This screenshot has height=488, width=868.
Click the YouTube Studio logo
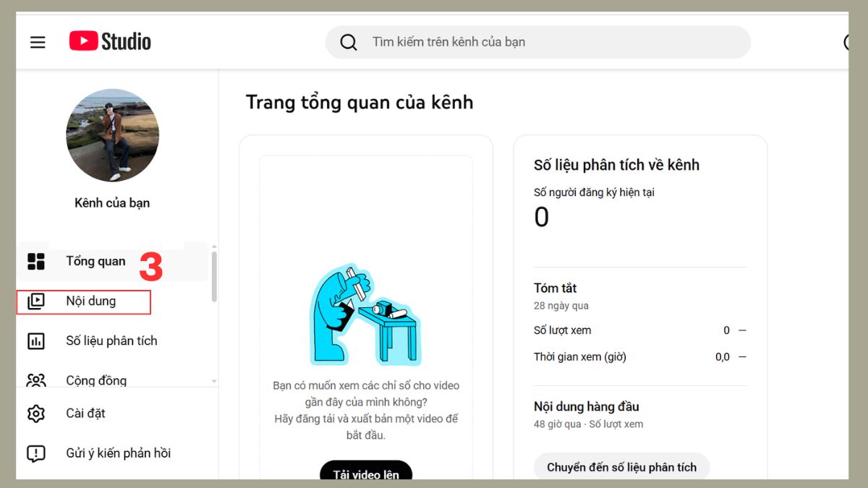(110, 41)
